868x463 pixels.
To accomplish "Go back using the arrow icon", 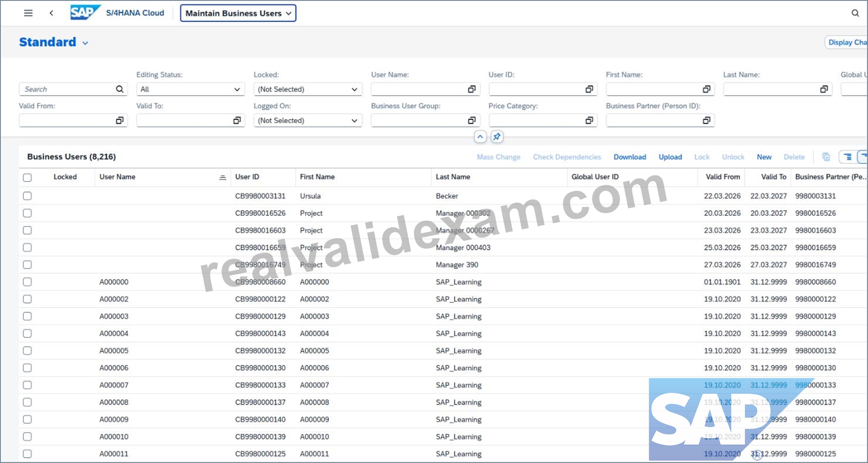I will [51, 13].
